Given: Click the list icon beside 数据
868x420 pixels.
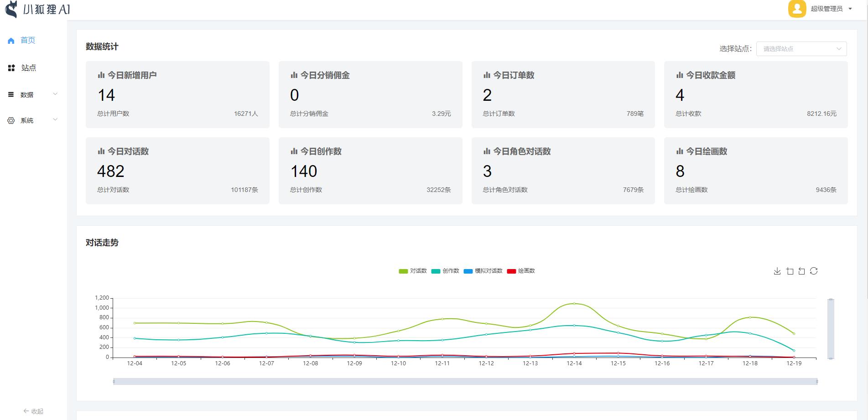Looking at the screenshot, I should (11, 94).
